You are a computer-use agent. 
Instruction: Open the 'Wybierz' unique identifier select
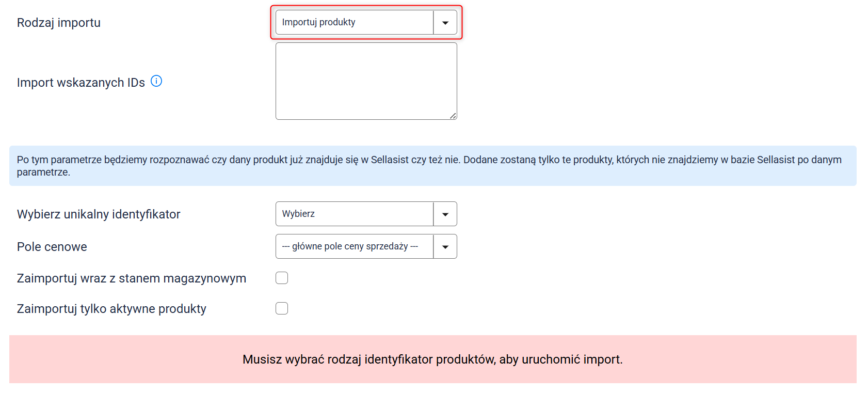(x=355, y=214)
